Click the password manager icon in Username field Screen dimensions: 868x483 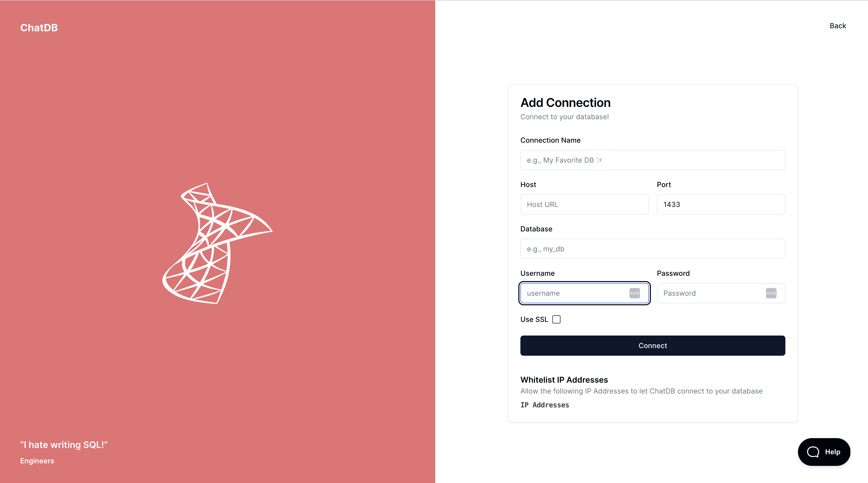pos(635,293)
